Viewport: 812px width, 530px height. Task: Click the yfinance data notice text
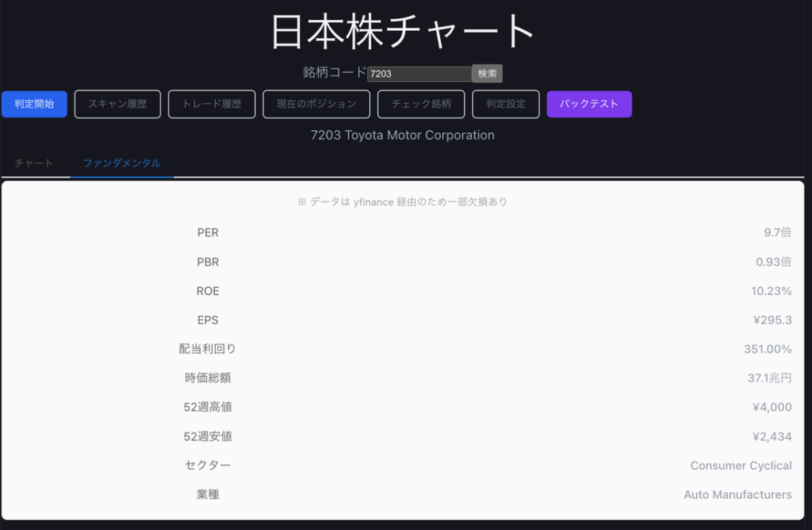pos(402,202)
